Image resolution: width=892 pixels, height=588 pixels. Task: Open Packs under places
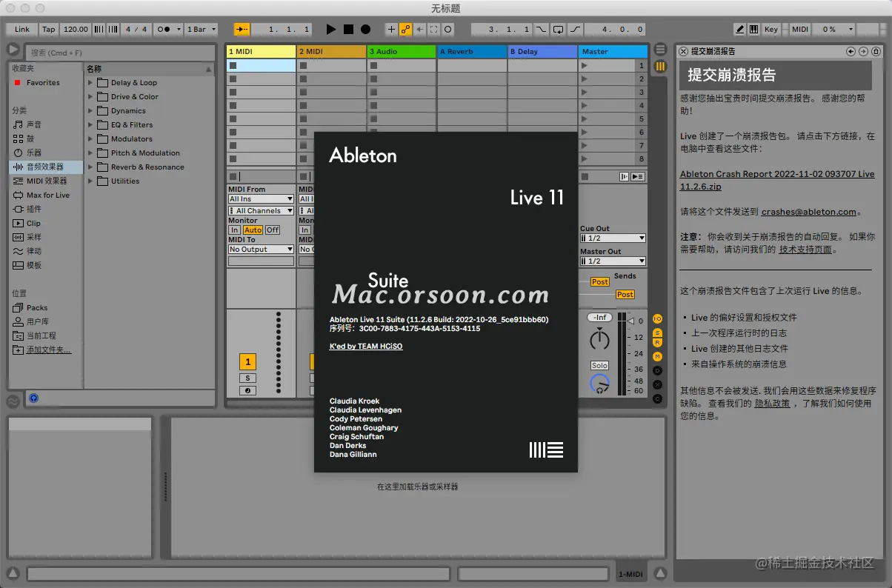click(37, 307)
